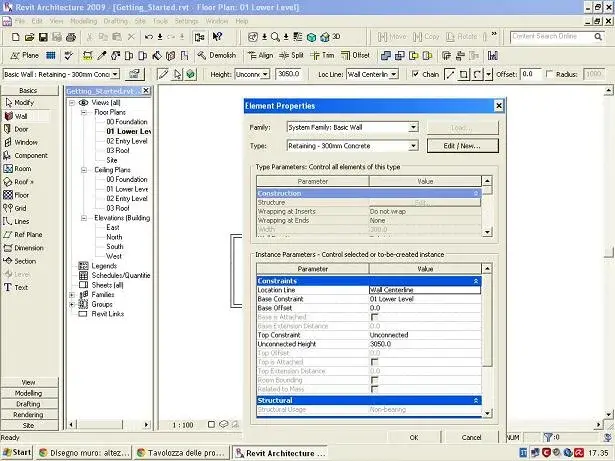Click the Print icon

71,37
